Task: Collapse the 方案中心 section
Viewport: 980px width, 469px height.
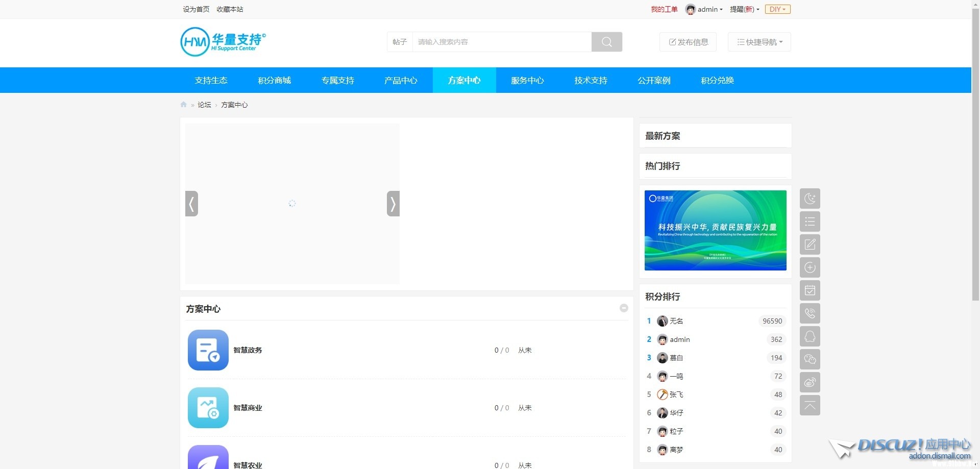Action: [624, 308]
